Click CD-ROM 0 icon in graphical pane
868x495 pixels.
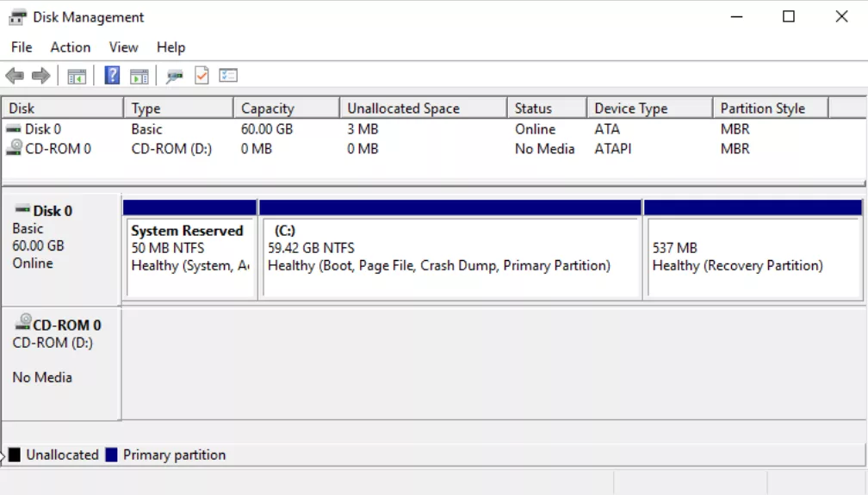point(22,322)
